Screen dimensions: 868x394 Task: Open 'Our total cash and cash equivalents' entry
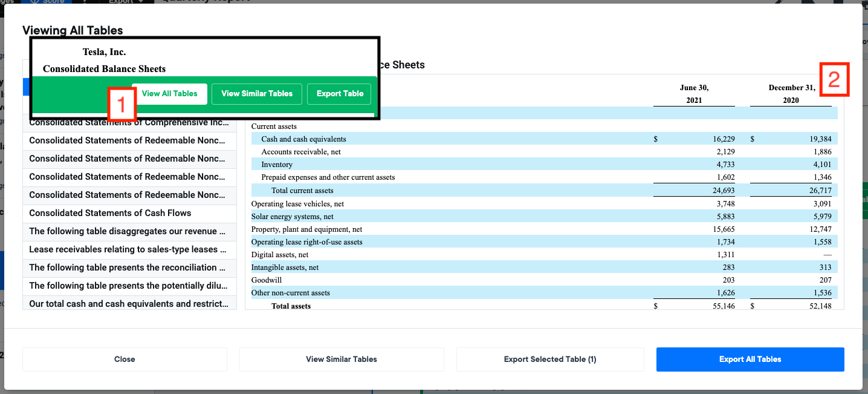(x=129, y=304)
